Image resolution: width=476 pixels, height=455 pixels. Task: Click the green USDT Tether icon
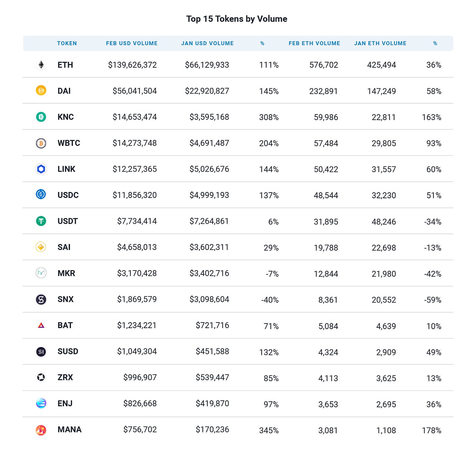pyautogui.click(x=41, y=221)
